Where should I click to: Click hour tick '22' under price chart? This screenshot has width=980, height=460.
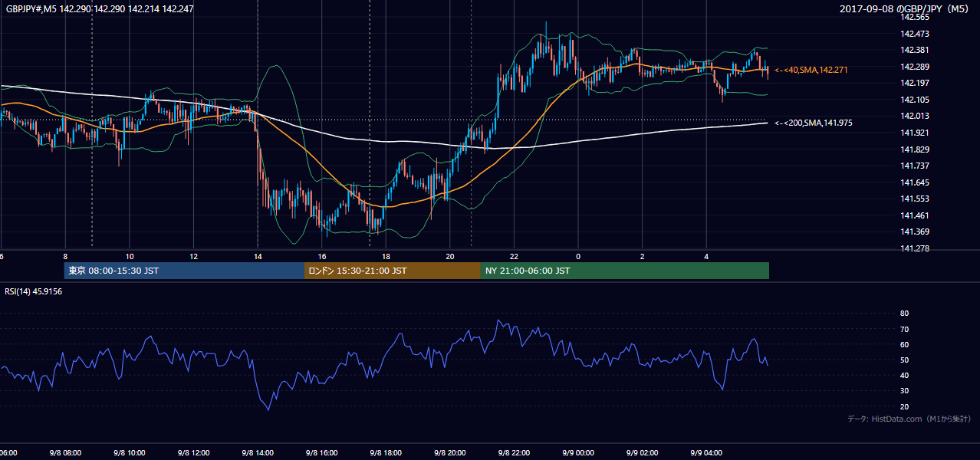click(x=514, y=257)
